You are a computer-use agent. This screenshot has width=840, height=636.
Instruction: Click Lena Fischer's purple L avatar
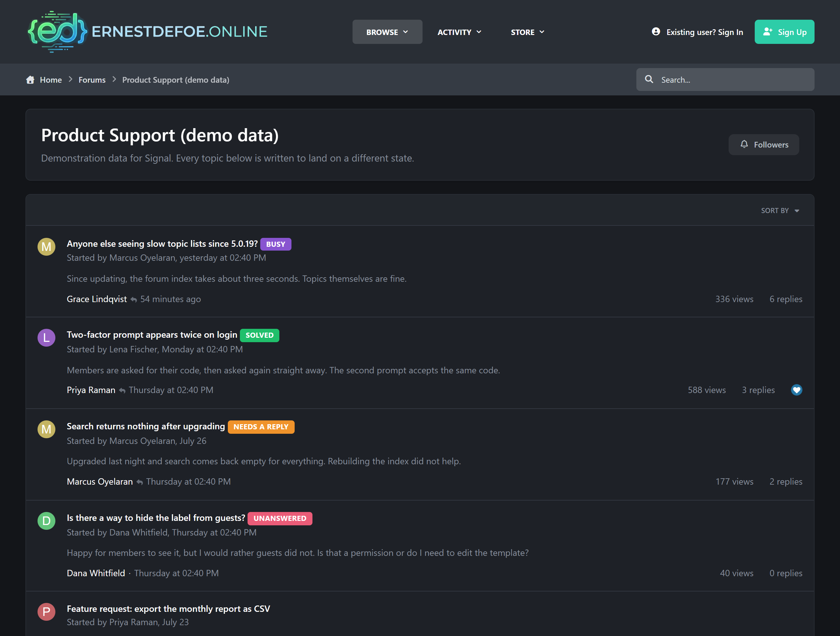[46, 338]
